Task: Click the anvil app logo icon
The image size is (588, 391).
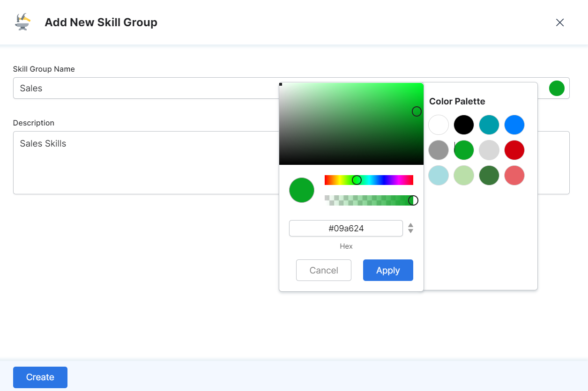Action: point(22,22)
